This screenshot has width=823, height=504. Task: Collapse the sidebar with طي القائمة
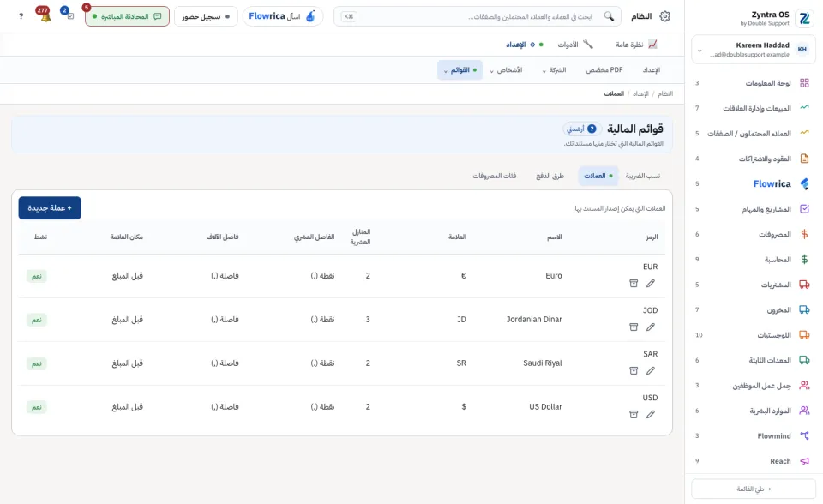(754, 489)
